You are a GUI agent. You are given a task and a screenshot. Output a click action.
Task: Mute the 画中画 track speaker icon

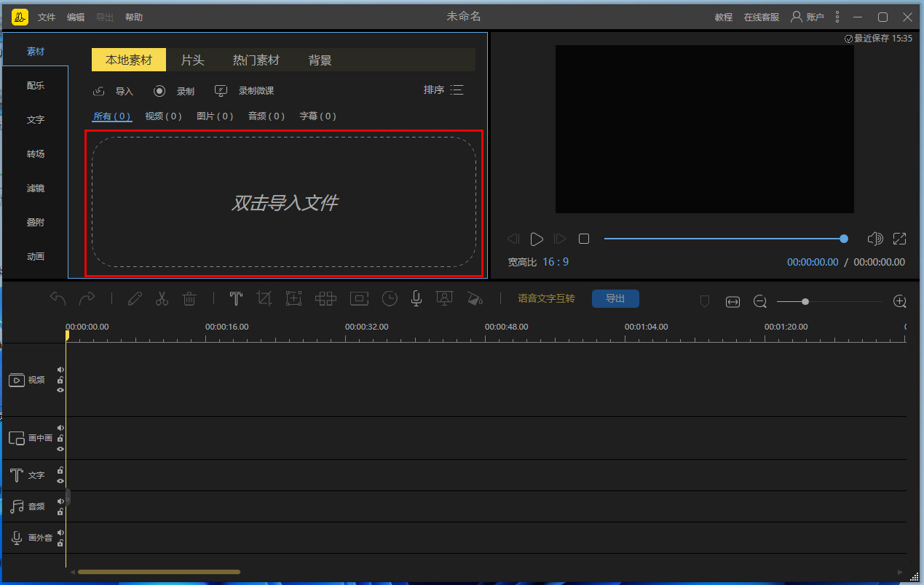tap(60, 428)
